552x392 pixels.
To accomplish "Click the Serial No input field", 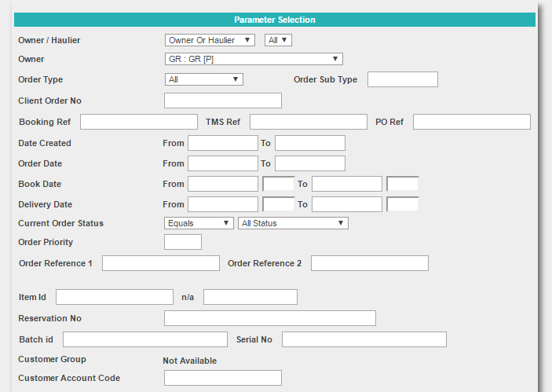I will [364, 339].
